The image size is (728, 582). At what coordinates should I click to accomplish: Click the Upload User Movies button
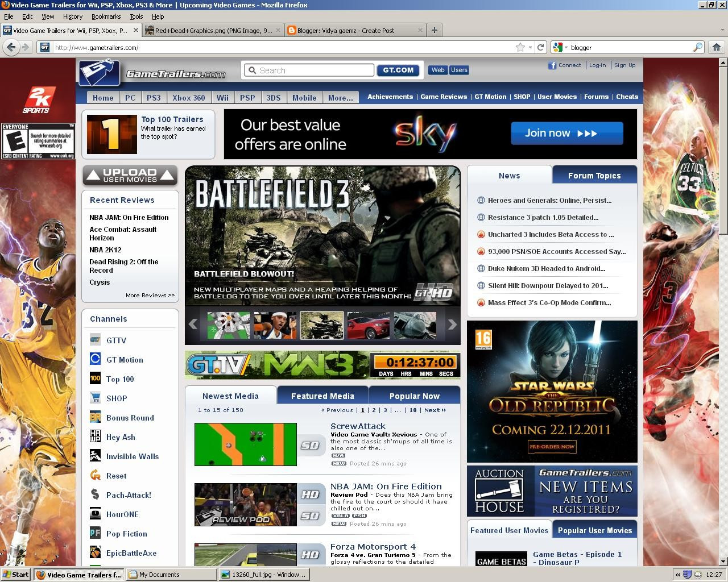coord(130,175)
